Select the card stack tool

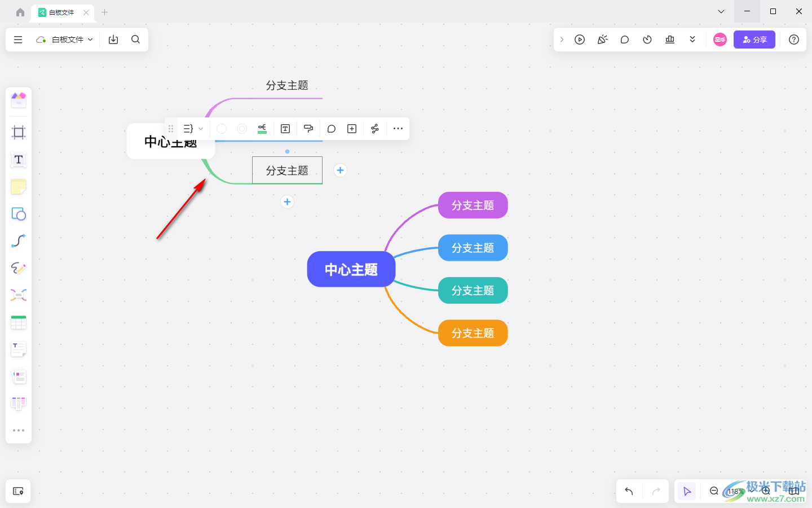click(19, 376)
